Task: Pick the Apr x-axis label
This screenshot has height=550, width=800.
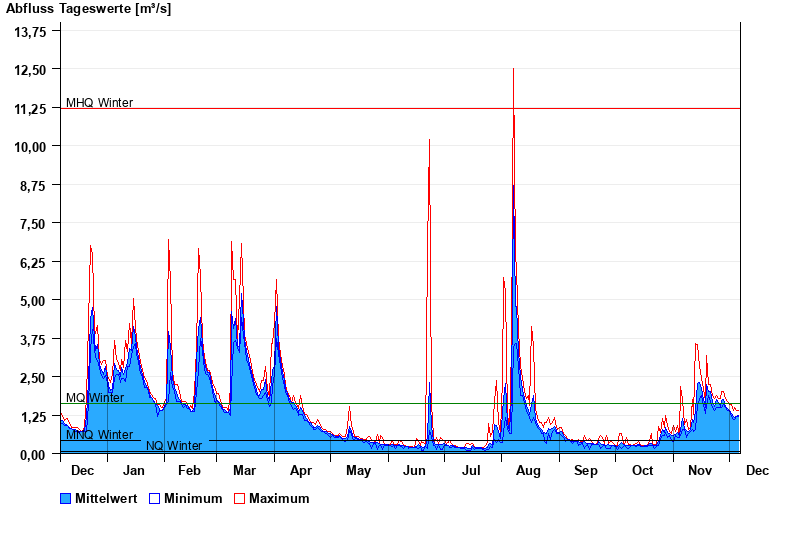Action: (x=300, y=470)
